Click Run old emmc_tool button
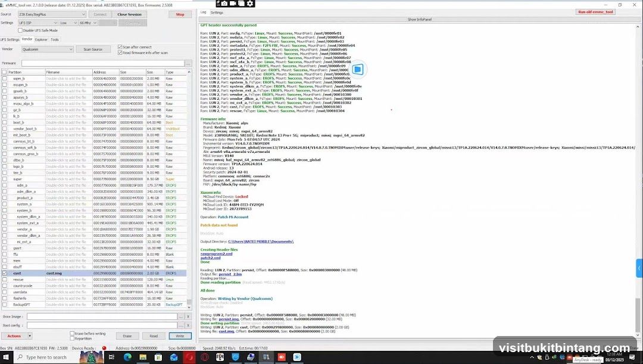Screen dimensions: 643x364 [x=595, y=12]
